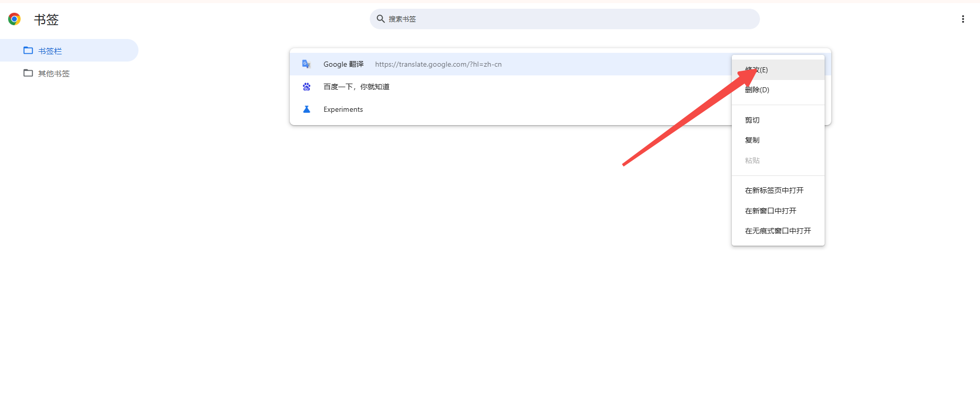Open the three-dot organize menu

pos(963,19)
